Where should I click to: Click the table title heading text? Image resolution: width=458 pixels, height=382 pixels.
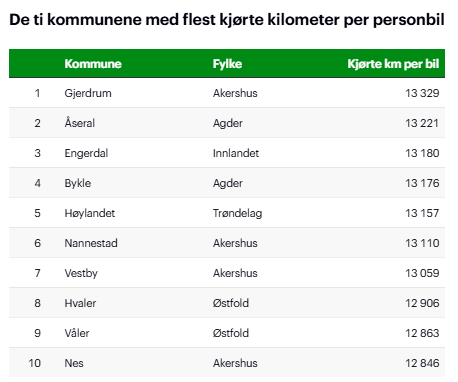pyautogui.click(x=227, y=20)
